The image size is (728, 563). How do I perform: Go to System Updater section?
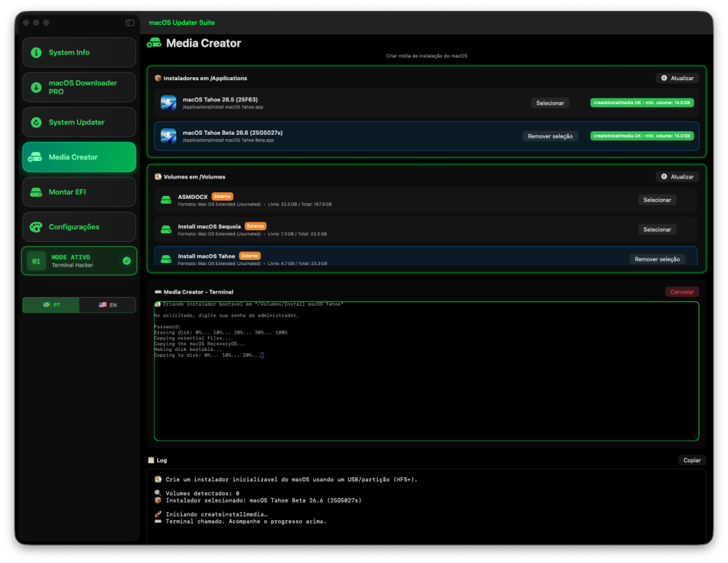click(x=79, y=122)
